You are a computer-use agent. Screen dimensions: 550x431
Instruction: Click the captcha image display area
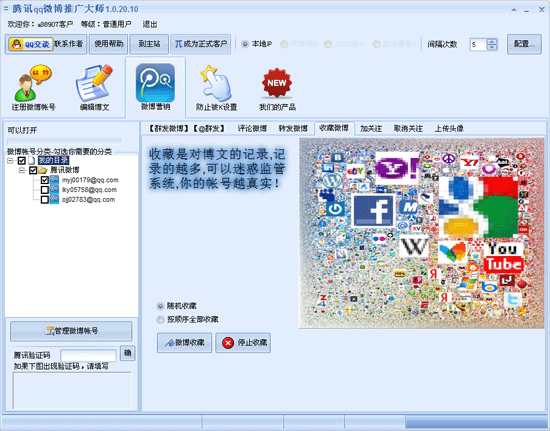[72, 391]
